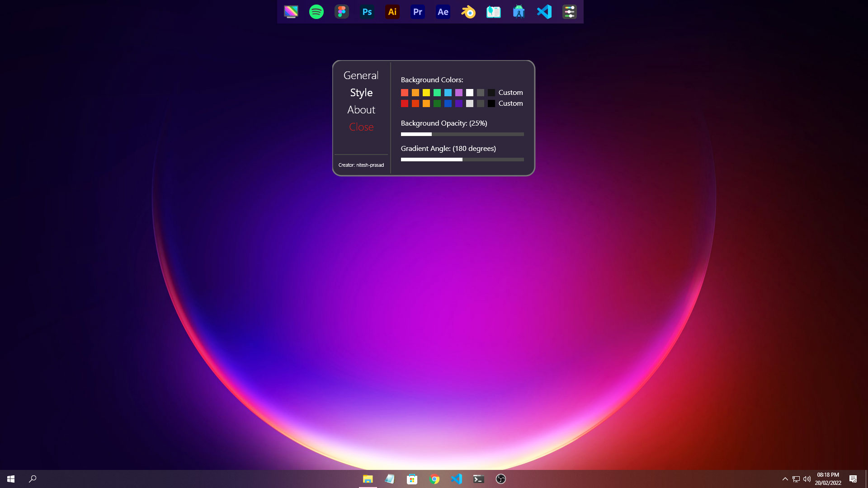Open Adobe Illustrator

(x=392, y=12)
